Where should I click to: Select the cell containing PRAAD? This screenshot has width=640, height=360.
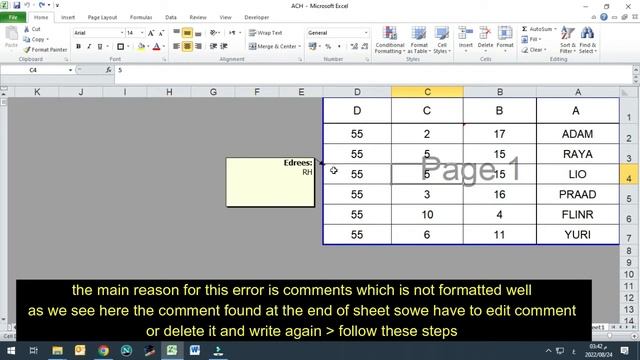coord(578,194)
